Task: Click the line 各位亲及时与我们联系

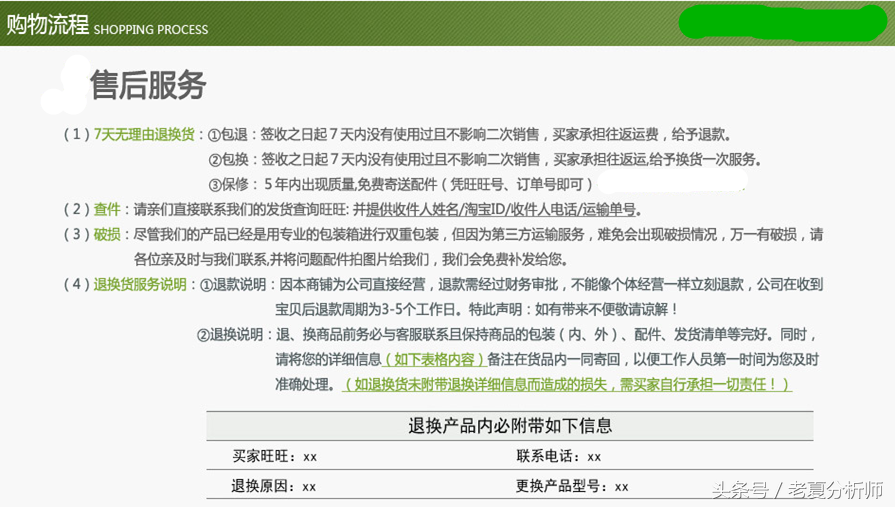Action: pyautogui.click(x=351, y=260)
